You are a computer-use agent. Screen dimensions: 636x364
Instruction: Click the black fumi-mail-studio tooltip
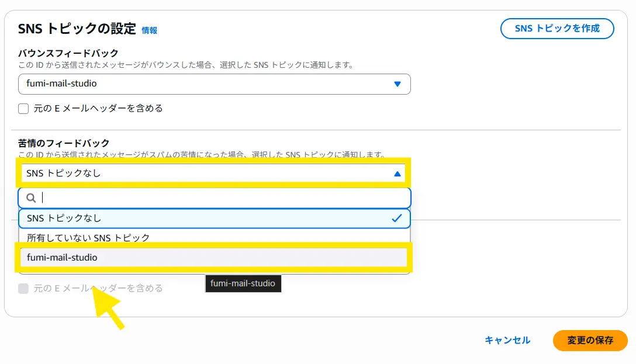click(x=243, y=283)
